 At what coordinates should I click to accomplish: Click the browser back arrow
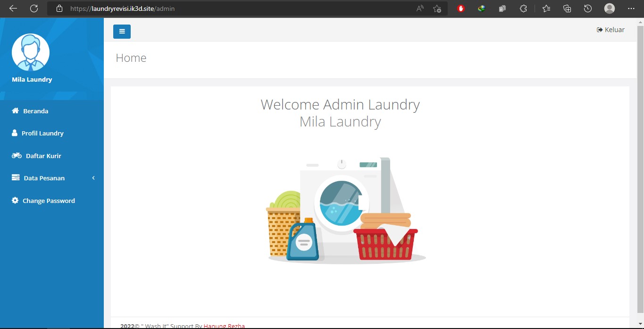pyautogui.click(x=13, y=8)
